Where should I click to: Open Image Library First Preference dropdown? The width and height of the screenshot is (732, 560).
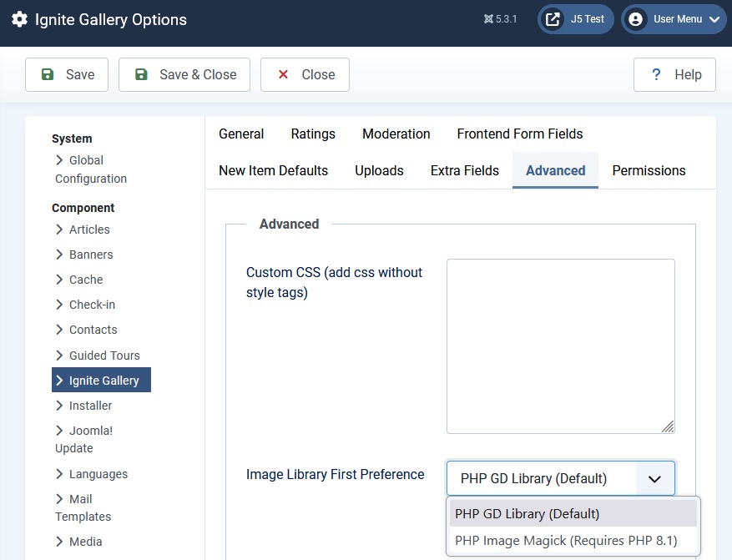pyautogui.click(x=561, y=478)
